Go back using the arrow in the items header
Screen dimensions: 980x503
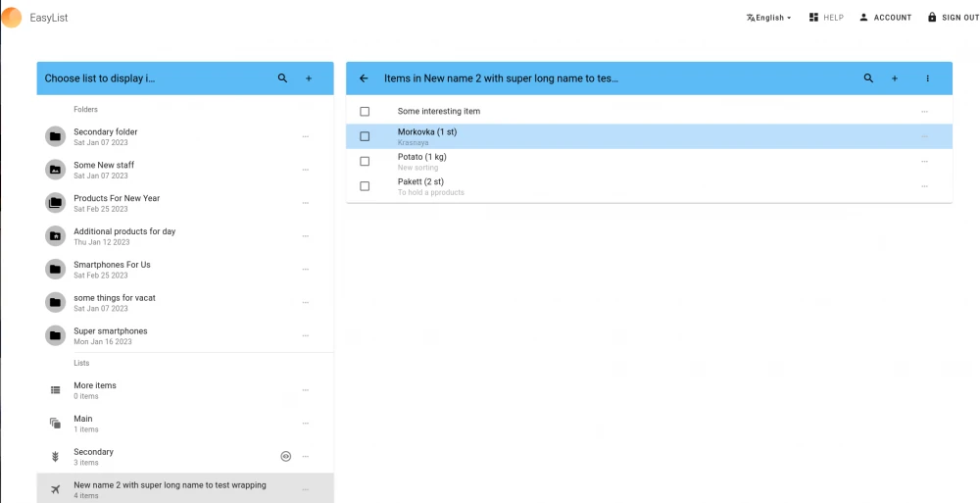point(365,78)
